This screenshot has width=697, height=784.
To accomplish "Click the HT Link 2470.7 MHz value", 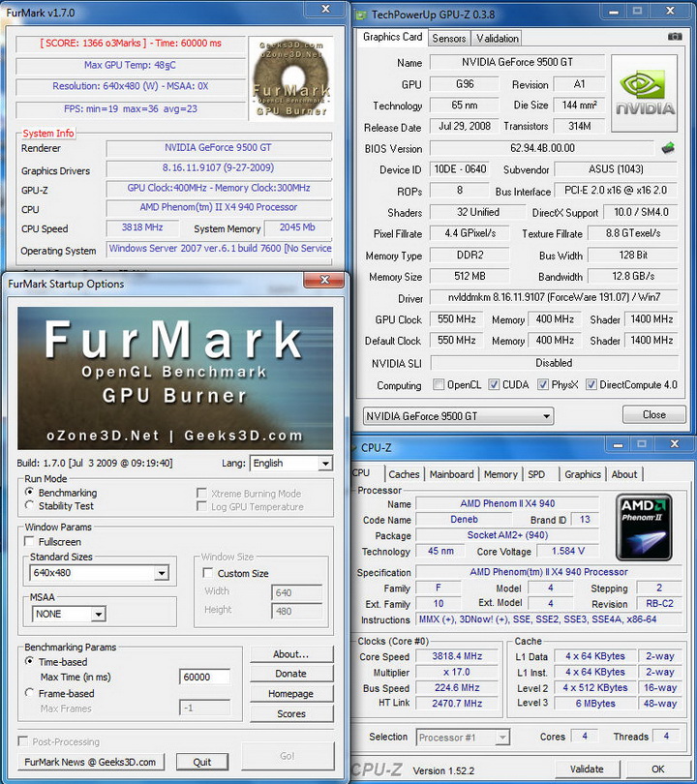I will click(x=458, y=703).
